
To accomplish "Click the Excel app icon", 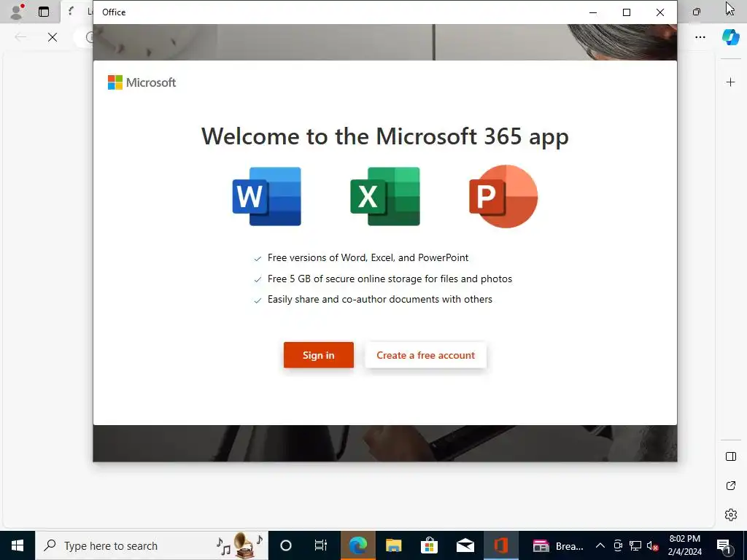I will point(385,196).
